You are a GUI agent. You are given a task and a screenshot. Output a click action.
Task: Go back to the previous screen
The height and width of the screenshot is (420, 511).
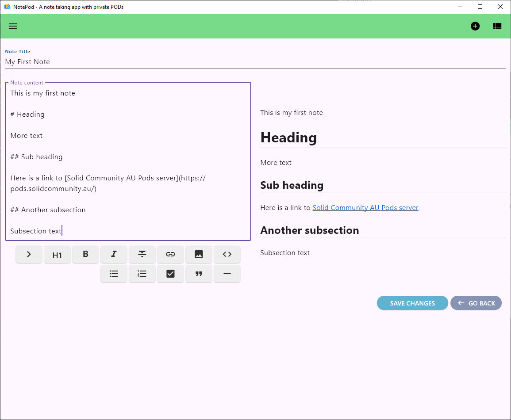point(476,303)
